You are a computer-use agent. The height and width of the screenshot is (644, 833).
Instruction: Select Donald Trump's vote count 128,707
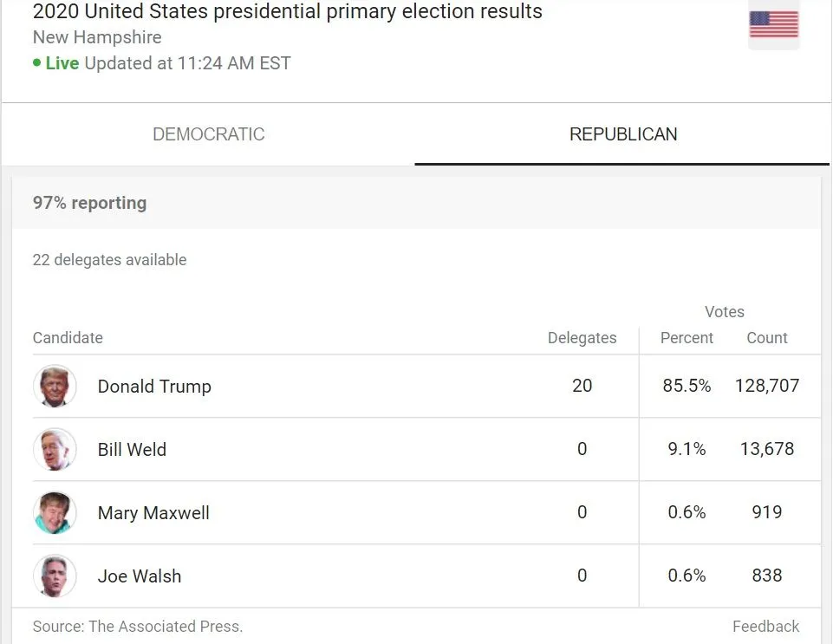pos(766,386)
